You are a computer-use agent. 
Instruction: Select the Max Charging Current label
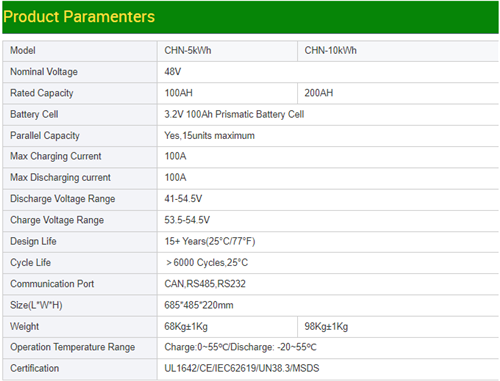56,157
